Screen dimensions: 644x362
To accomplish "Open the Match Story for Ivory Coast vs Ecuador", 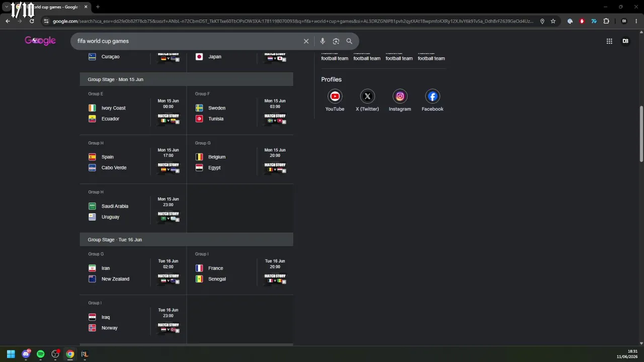I will click(x=168, y=119).
